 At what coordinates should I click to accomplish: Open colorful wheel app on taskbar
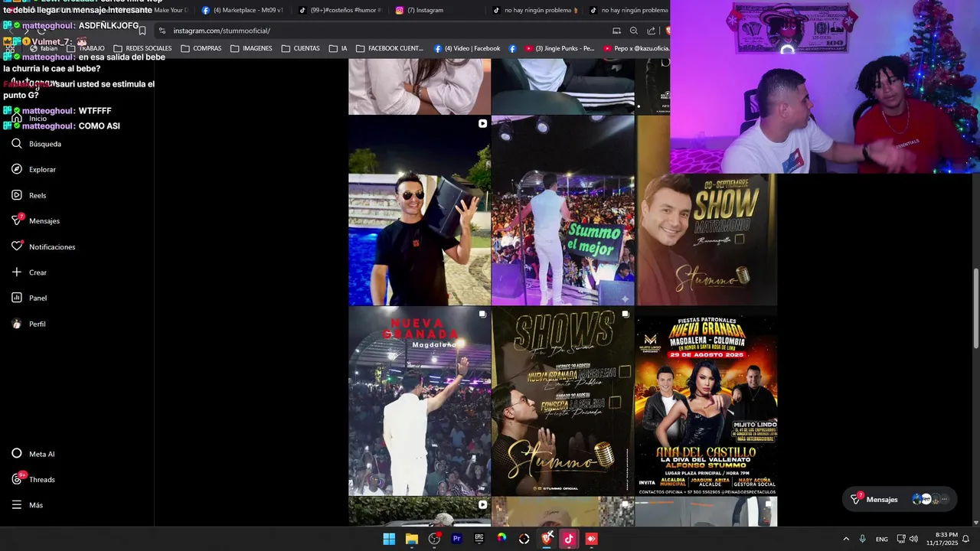point(501,539)
